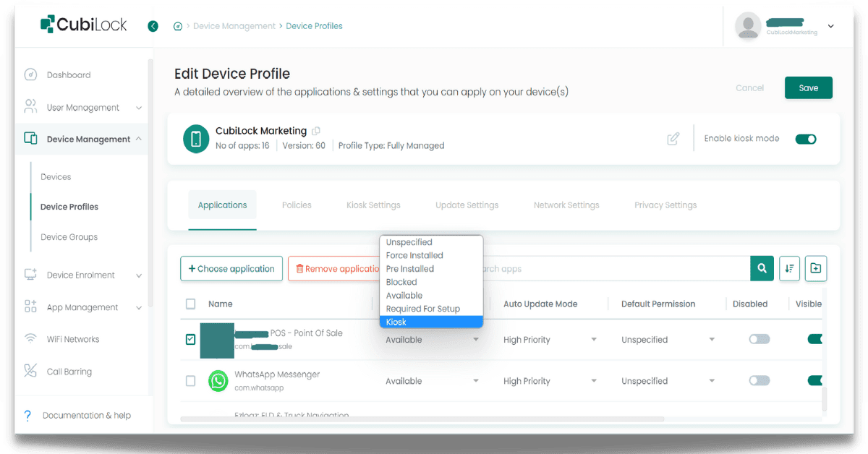Click the Choose application button

(231, 268)
